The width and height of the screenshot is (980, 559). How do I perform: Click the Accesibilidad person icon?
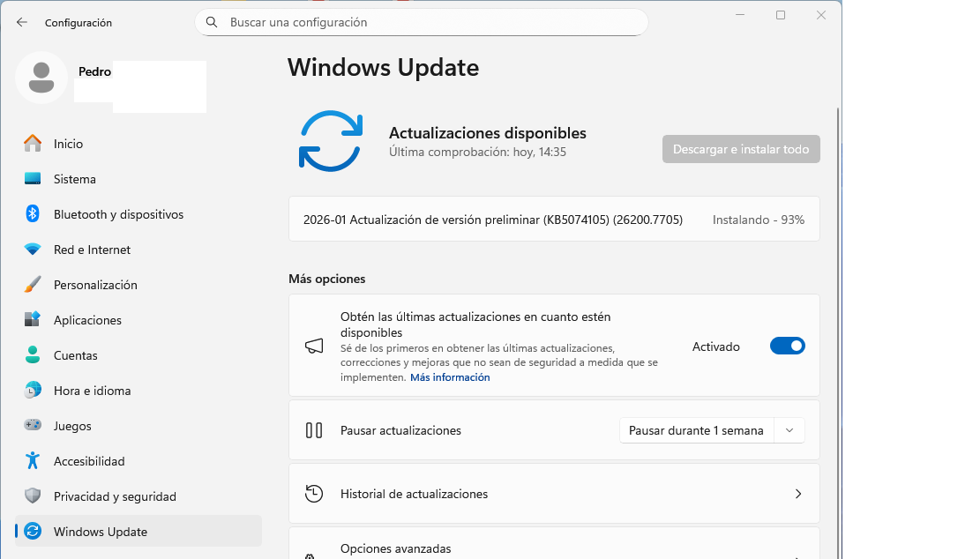pyautogui.click(x=33, y=461)
